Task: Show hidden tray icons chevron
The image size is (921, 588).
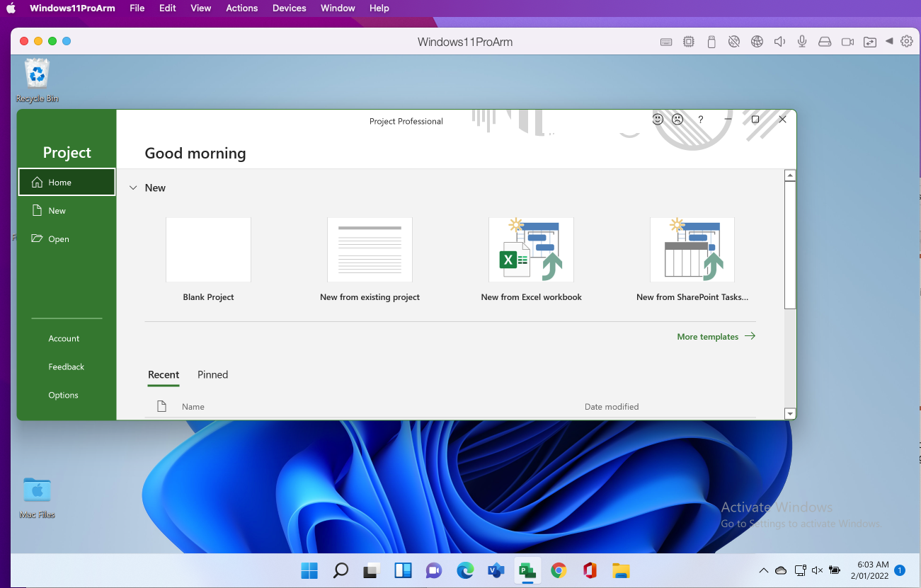Action: (x=763, y=570)
